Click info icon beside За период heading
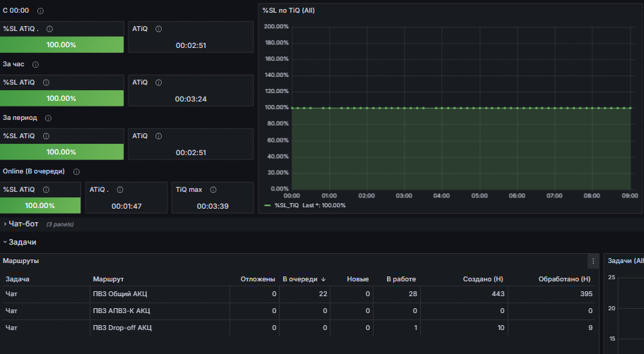 [48, 118]
